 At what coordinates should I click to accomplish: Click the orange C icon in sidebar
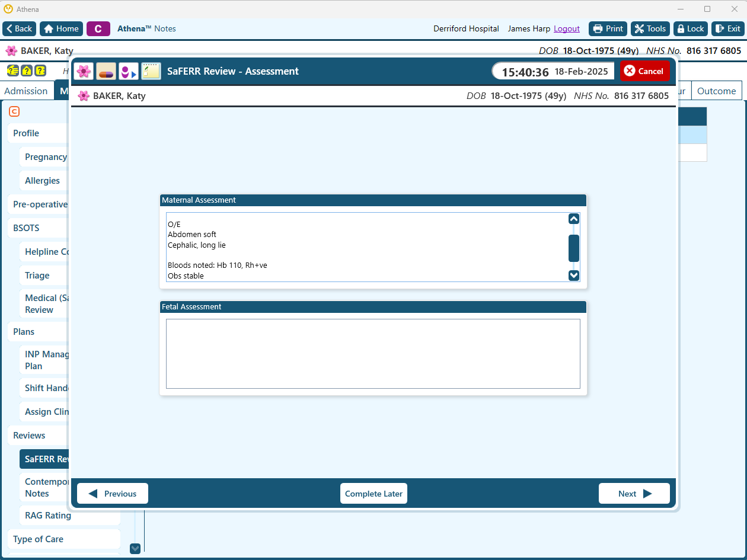coord(14,111)
